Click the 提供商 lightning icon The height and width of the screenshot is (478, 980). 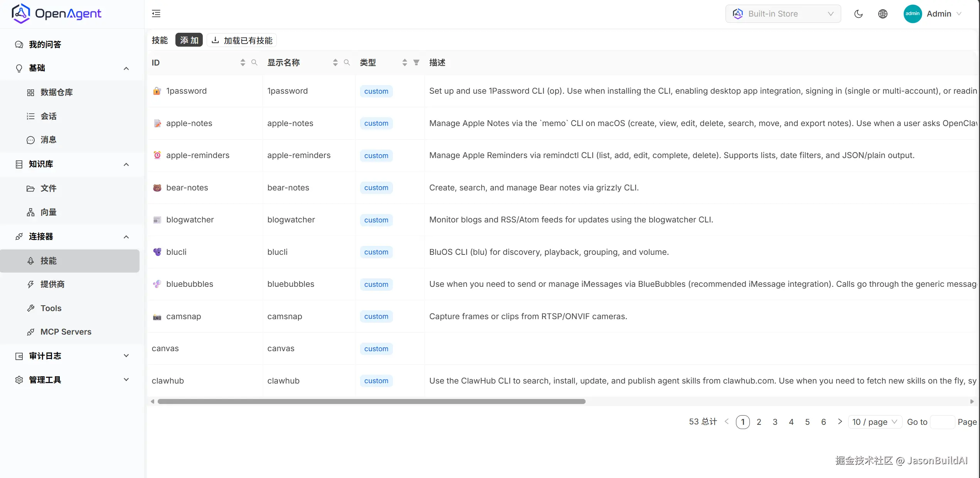pyautogui.click(x=30, y=284)
